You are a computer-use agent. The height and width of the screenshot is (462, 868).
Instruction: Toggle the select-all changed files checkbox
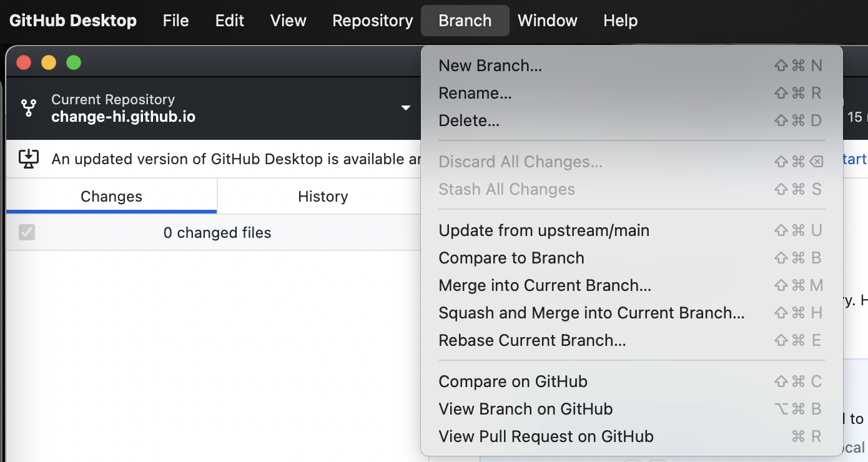pyautogui.click(x=27, y=233)
